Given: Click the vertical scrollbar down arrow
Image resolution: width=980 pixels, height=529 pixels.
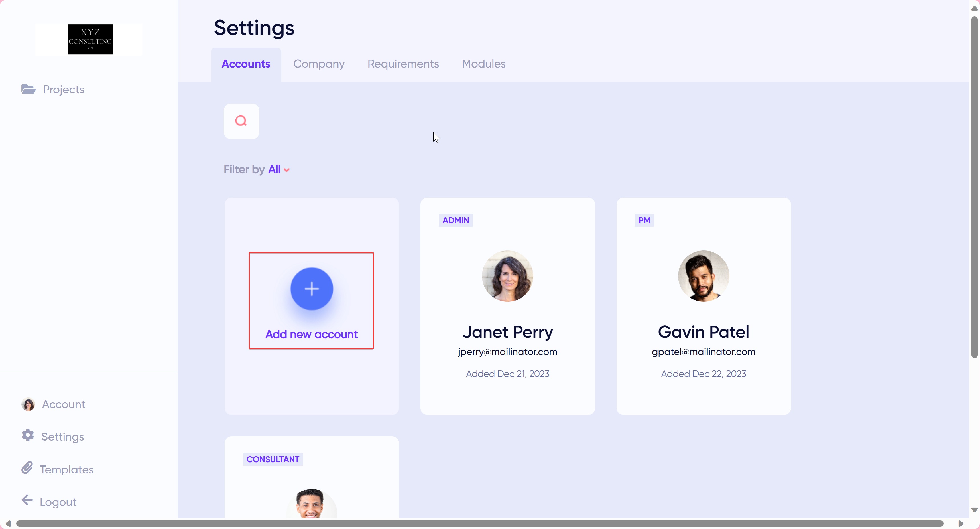Looking at the screenshot, I should 974,510.
